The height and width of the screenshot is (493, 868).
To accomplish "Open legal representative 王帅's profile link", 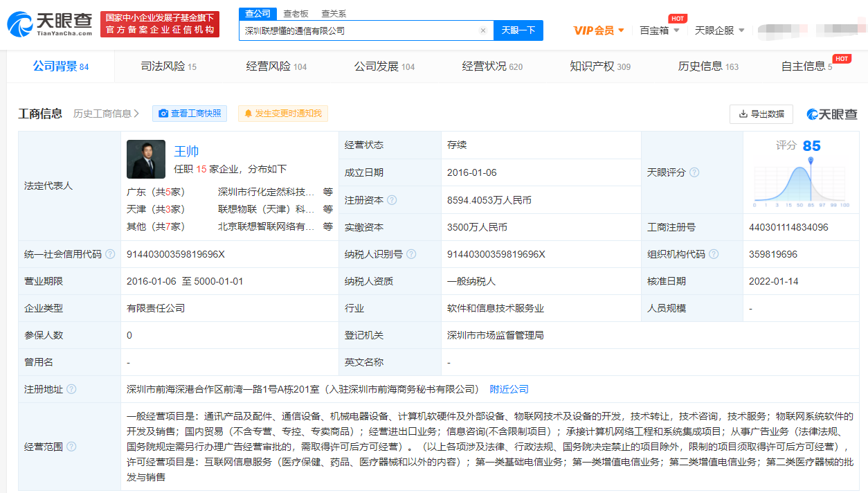I will point(186,151).
